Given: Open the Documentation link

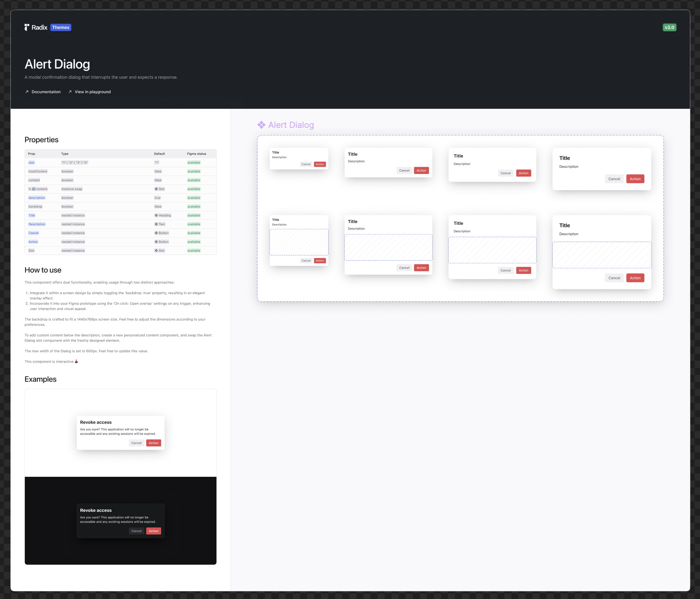Looking at the screenshot, I should pyautogui.click(x=46, y=92).
